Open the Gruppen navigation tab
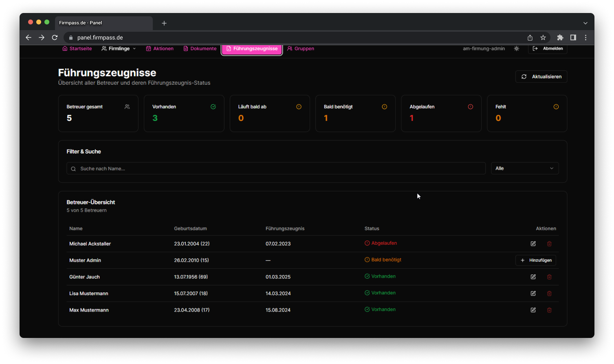 [301, 48]
